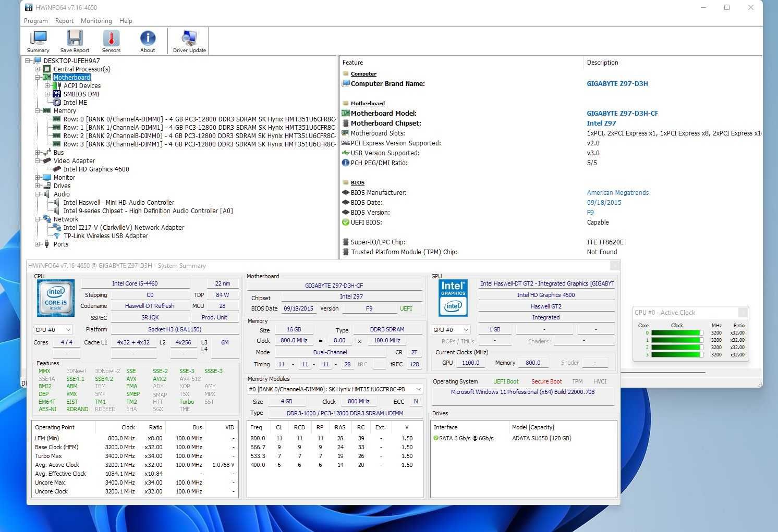This screenshot has width=778, height=532.
Task: Select the DESKTOP-UFEH9A7 root node
Action: tap(71, 61)
